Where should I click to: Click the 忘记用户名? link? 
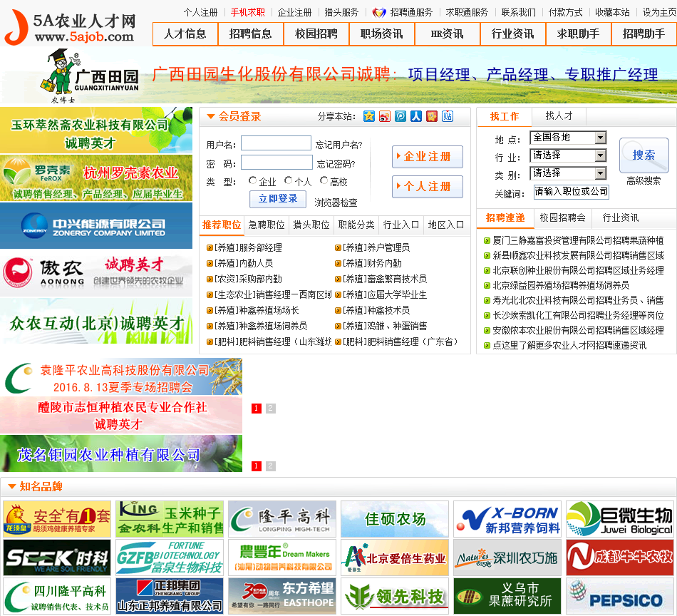[339, 145]
